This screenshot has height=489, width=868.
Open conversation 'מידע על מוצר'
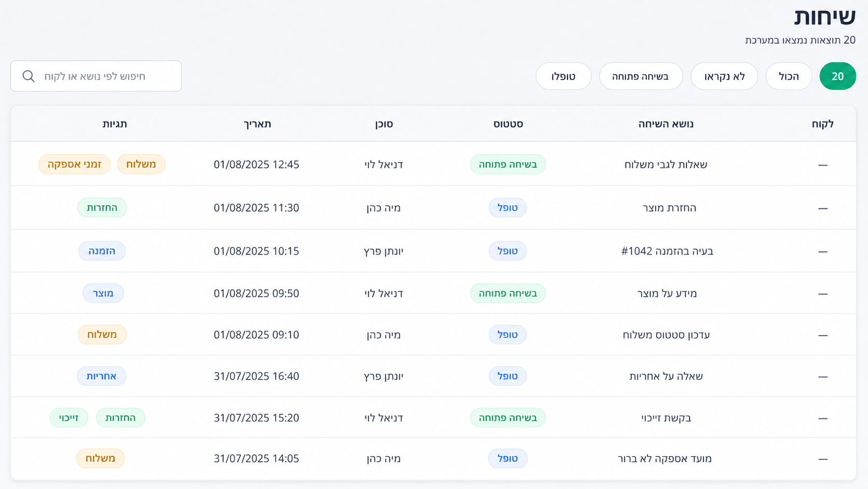tap(667, 293)
